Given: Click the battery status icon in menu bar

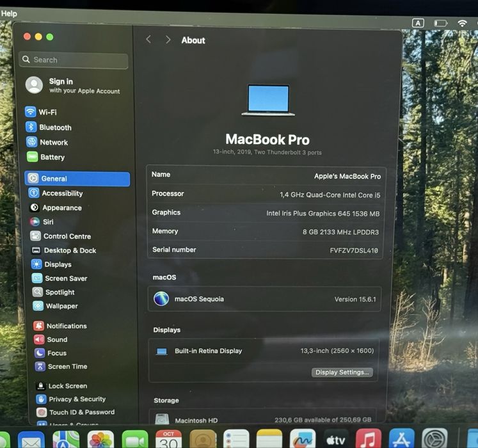Looking at the screenshot, I should [440, 23].
